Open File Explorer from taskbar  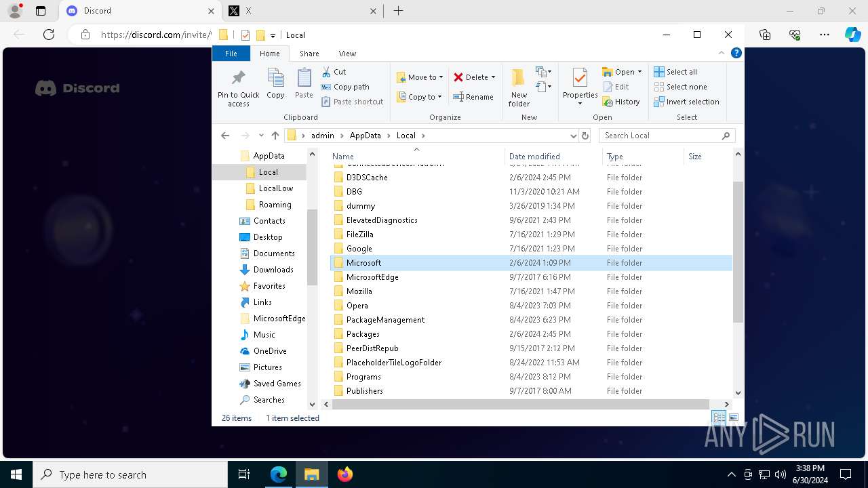point(311,474)
